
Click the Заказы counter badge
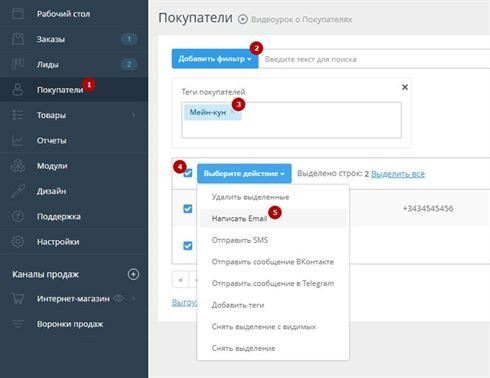129,39
